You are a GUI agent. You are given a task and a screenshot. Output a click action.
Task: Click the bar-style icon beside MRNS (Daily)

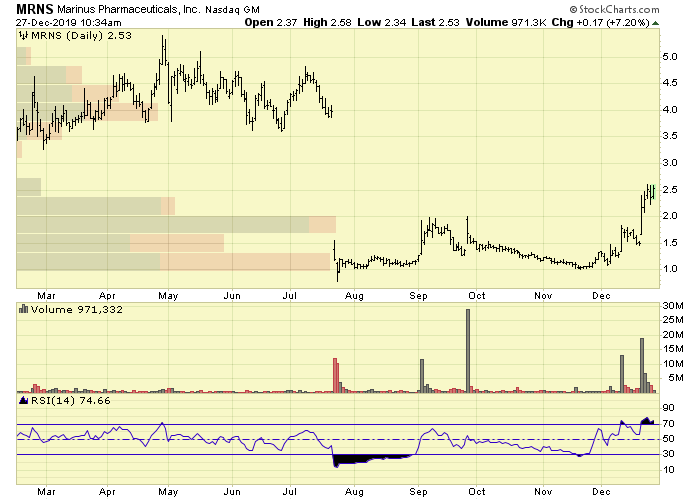(x=24, y=36)
